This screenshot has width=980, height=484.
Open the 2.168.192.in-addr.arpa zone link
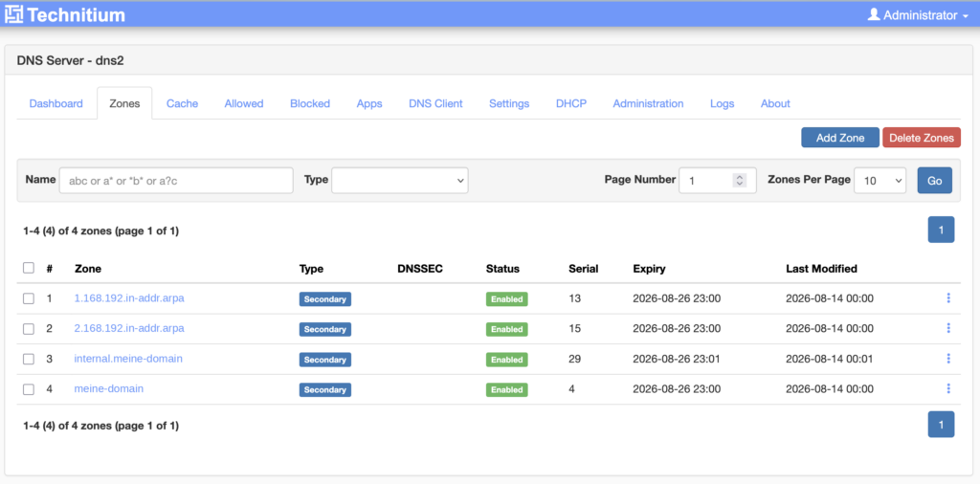point(129,328)
